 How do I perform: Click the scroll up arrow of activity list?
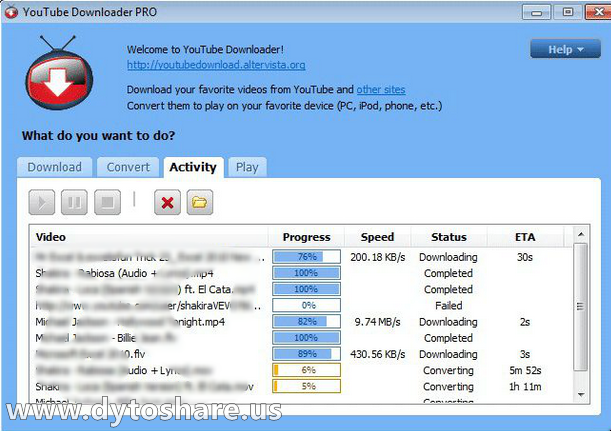581,235
